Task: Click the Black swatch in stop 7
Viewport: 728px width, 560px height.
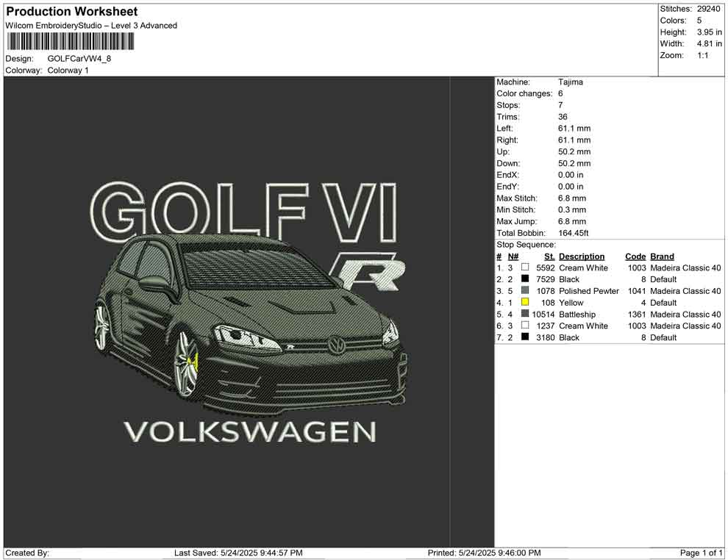Action: tap(525, 337)
